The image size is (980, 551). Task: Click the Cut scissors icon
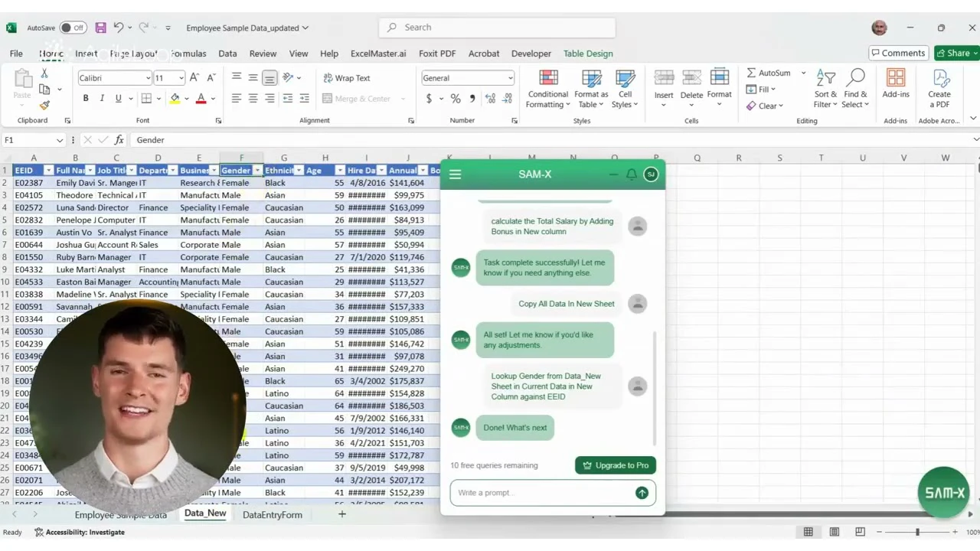(44, 73)
